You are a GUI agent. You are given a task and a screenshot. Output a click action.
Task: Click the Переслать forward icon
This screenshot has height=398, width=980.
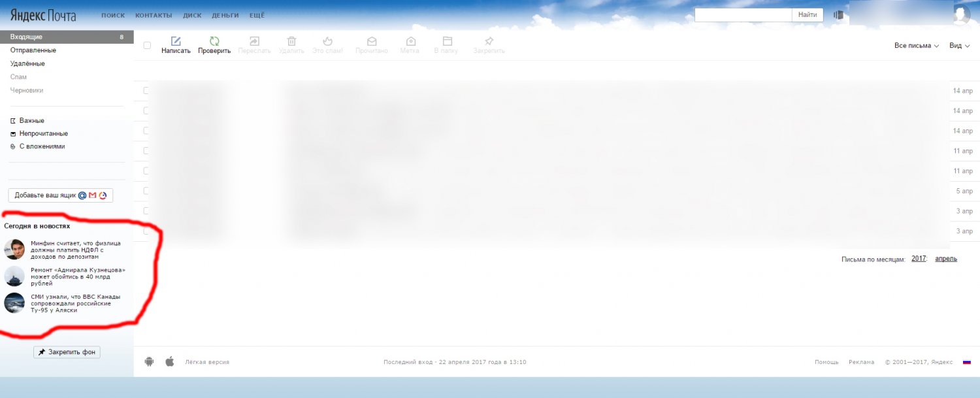point(254,41)
